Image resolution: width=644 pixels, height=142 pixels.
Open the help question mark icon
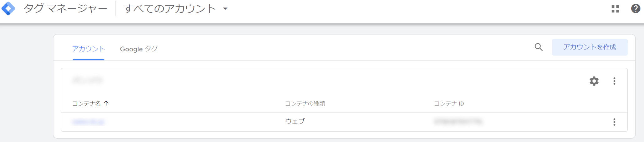coord(636,8)
